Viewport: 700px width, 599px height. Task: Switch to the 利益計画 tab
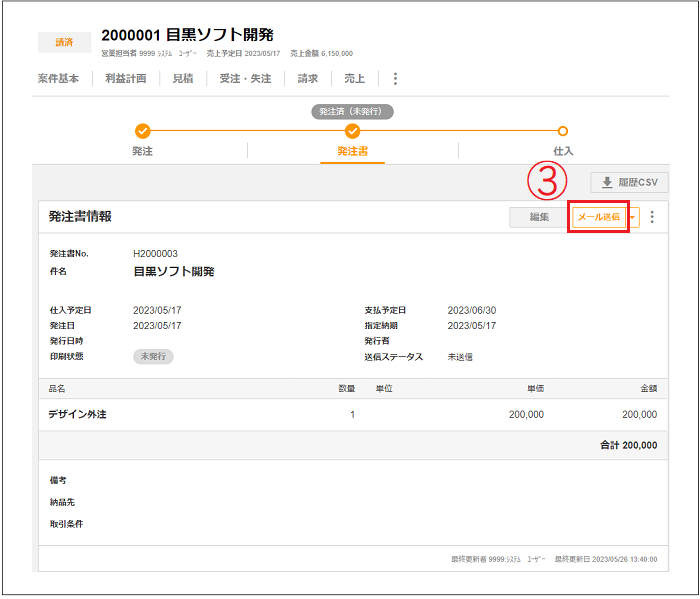coord(126,79)
